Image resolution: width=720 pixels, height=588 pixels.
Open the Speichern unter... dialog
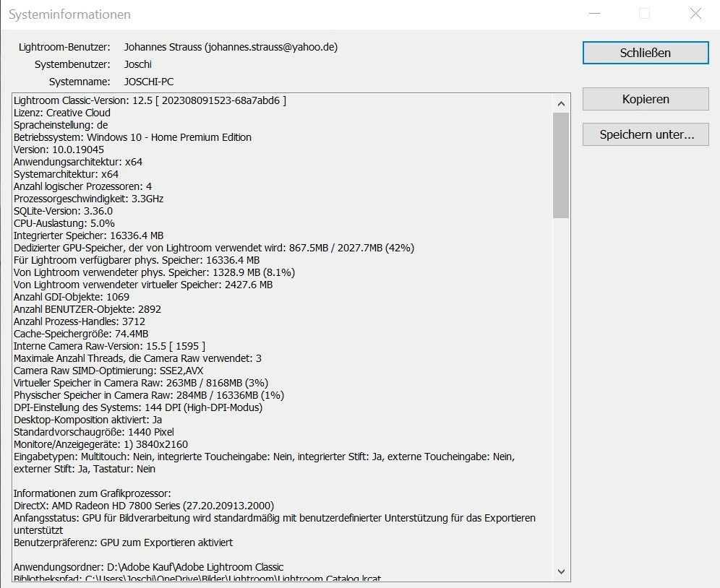coord(646,134)
